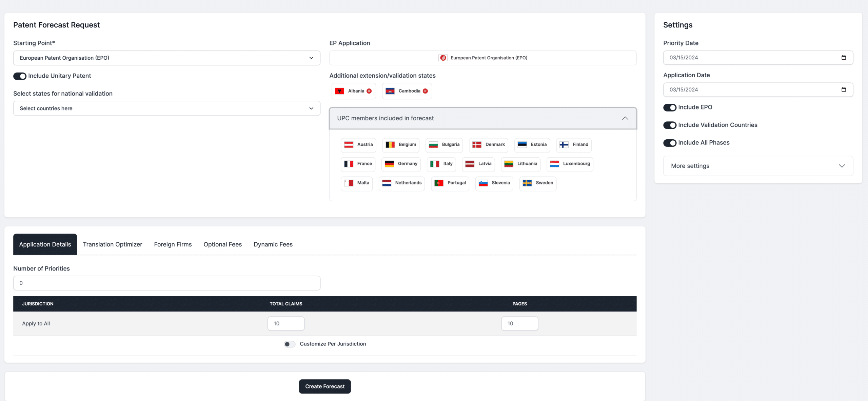The height and width of the screenshot is (401, 868).
Task: Click the Austria flag chip
Action: (358, 145)
